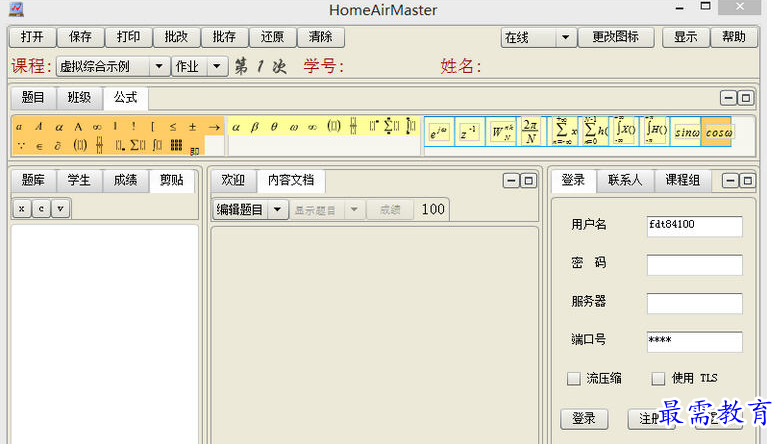The height and width of the screenshot is (444, 780).
Task: Insert the summation of h template
Action: [x=594, y=132]
